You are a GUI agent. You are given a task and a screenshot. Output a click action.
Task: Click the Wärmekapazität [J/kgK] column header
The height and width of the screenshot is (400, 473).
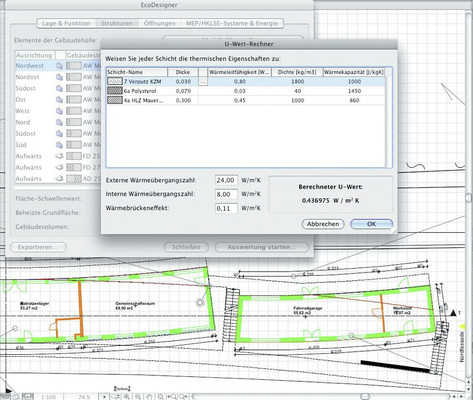[x=354, y=72]
